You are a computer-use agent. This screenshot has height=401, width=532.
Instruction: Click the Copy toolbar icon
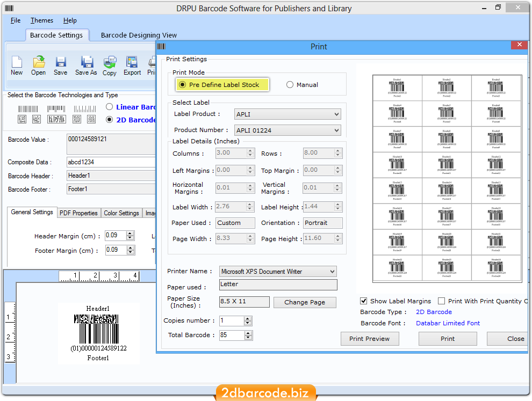pos(110,62)
